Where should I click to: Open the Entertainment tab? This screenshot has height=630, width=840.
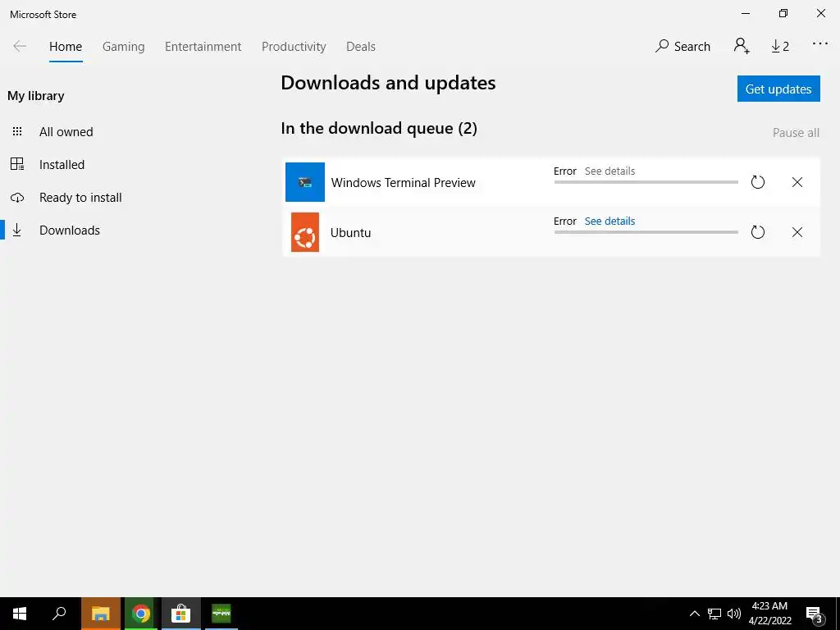(203, 47)
